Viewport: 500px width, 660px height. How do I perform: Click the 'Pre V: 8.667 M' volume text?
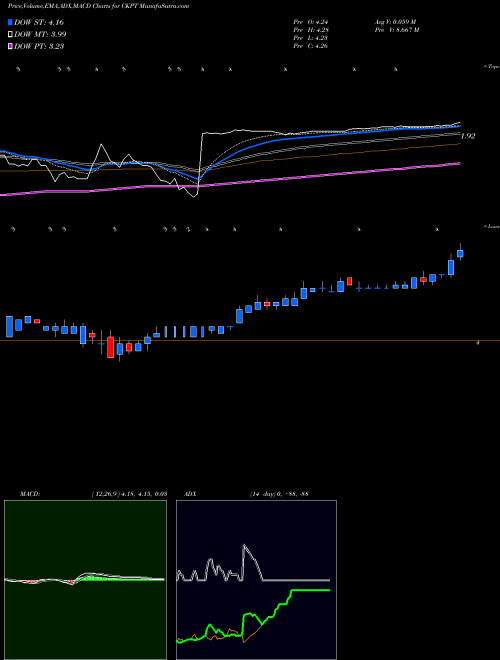pyautogui.click(x=396, y=30)
